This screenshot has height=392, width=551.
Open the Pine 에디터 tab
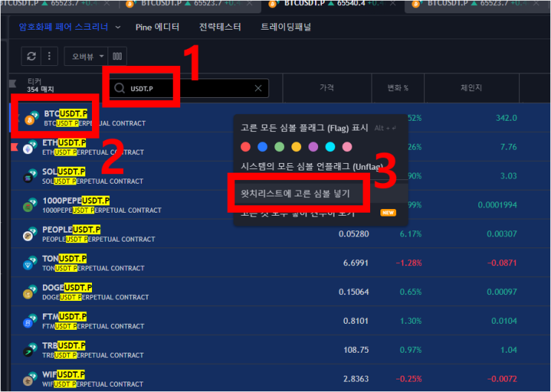[x=157, y=27]
